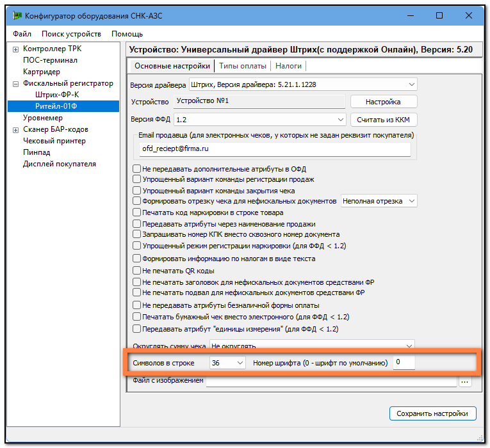Minimize the Конфигуратор оборудования window

[411, 15]
